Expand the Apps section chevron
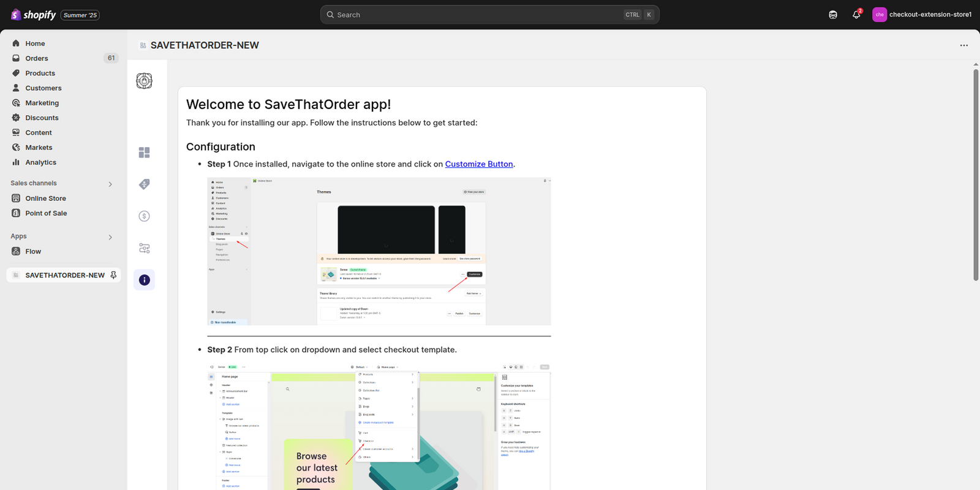Screen dimensions: 980x490 tap(110, 237)
